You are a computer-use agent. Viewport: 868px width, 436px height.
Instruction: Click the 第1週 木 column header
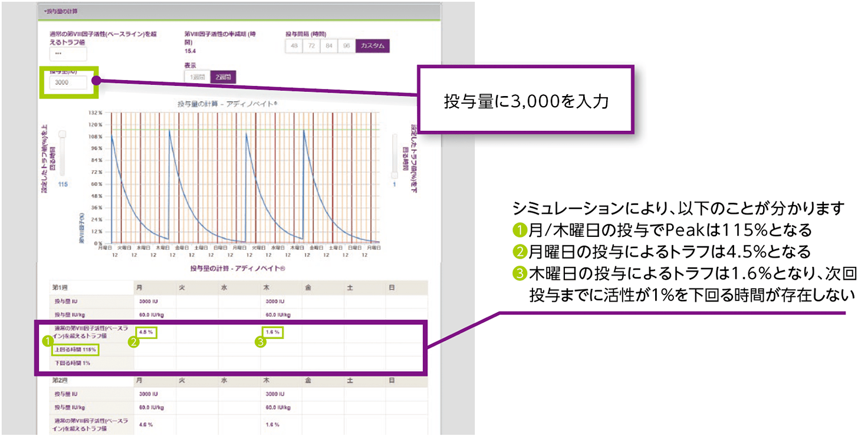coord(282,288)
